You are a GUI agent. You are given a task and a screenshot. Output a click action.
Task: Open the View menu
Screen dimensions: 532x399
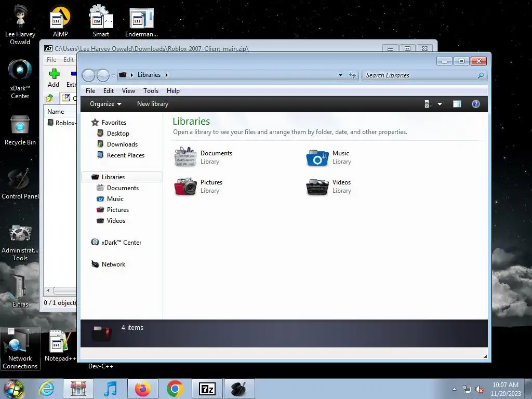128,90
